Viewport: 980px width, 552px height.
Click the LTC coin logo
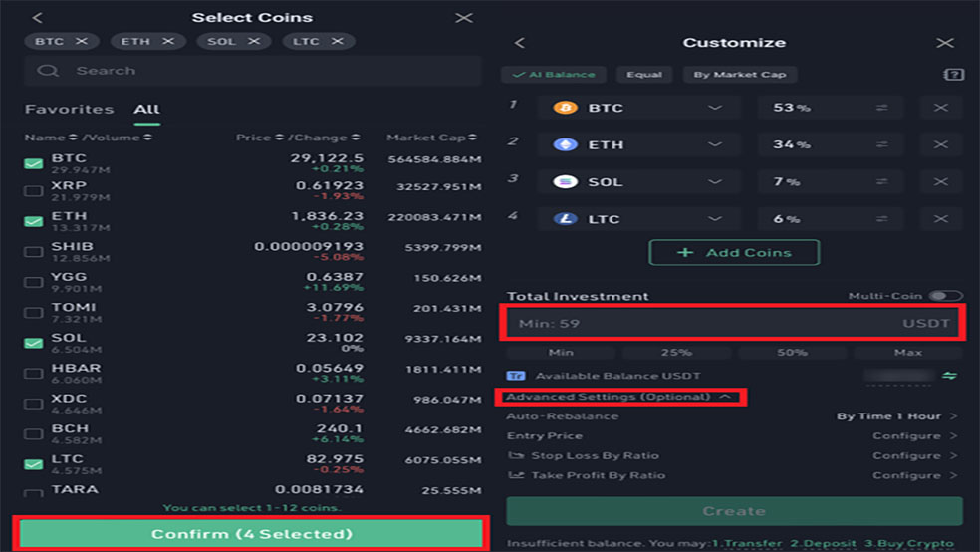(565, 219)
